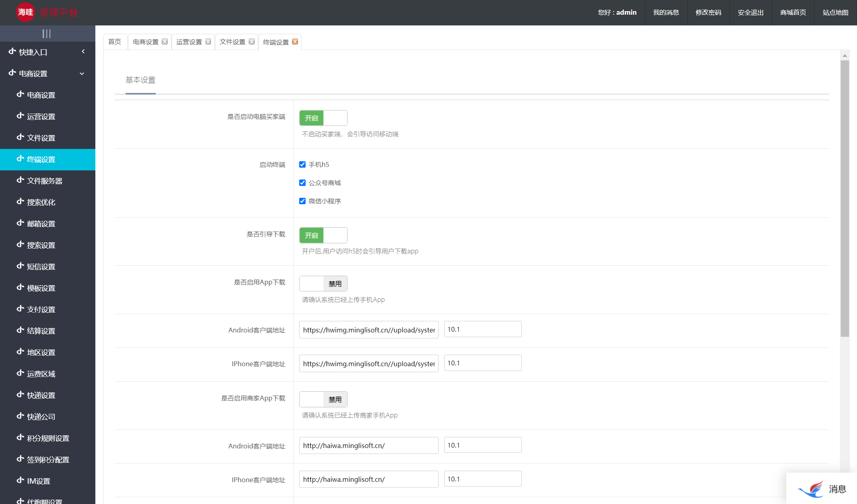Uncheck the 公众号商城 checkbox
Viewport: 857px width, 504px height.
coord(302,183)
